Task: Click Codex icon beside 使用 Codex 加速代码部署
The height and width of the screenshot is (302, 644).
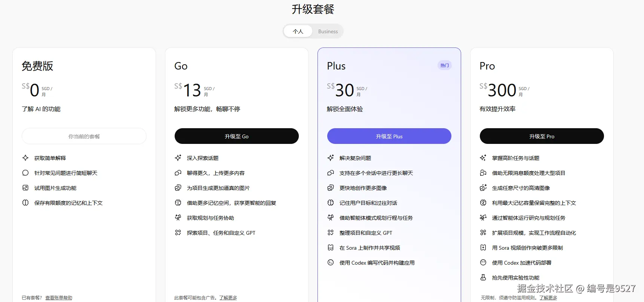Action: point(483,262)
